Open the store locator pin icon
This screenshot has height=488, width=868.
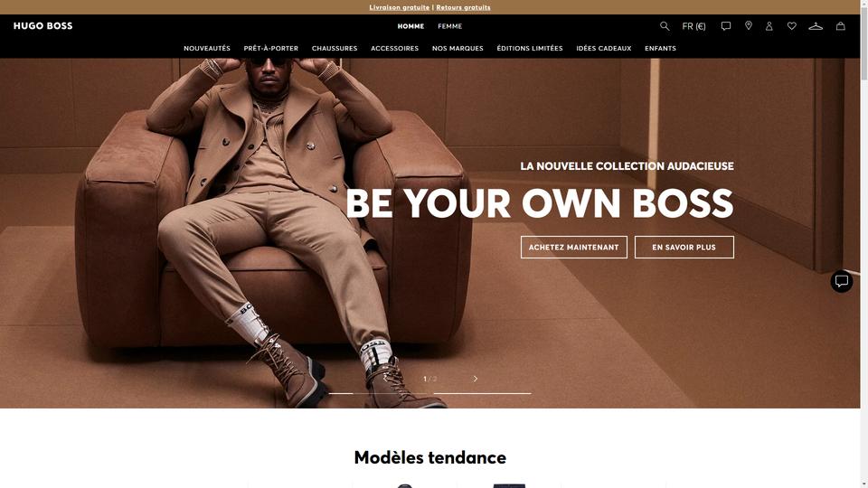pyautogui.click(x=749, y=25)
